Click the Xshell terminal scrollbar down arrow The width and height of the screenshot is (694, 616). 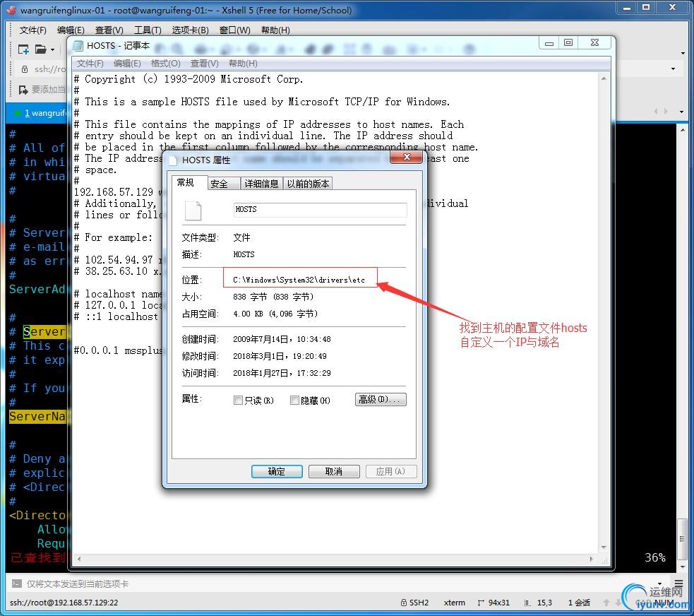[682, 567]
